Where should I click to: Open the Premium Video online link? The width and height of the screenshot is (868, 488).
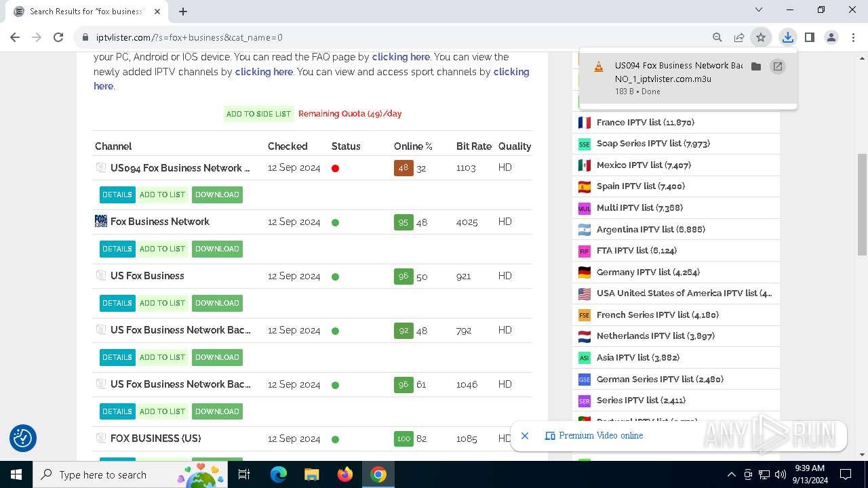click(x=601, y=436)
